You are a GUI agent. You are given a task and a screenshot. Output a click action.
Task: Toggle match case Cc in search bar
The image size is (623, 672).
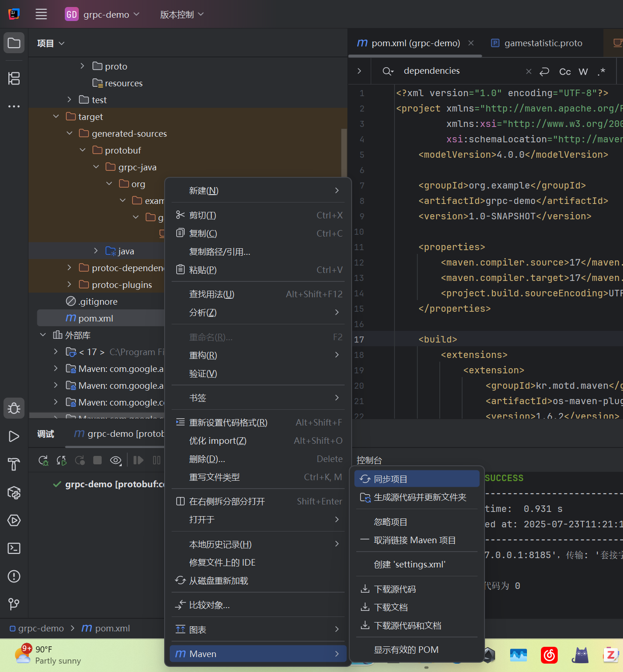[x=564, y=71]
